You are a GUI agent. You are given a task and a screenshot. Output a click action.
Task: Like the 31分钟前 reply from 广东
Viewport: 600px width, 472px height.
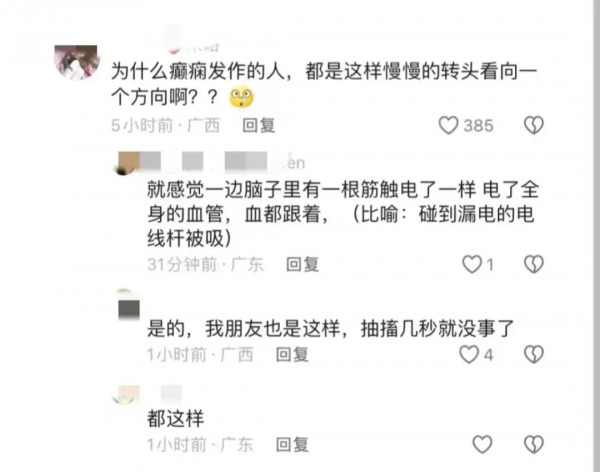[x=472, y=264]
